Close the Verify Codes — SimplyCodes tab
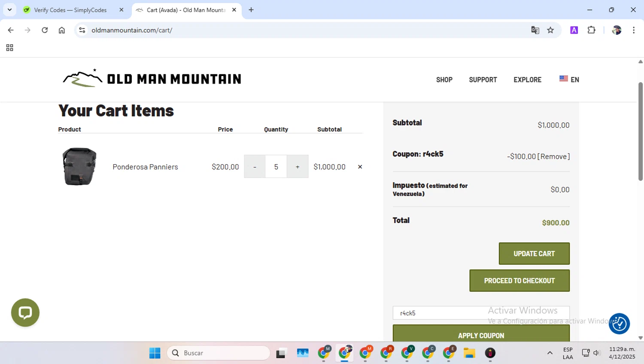Screen dimensions: 644x364 click(122, 10)
